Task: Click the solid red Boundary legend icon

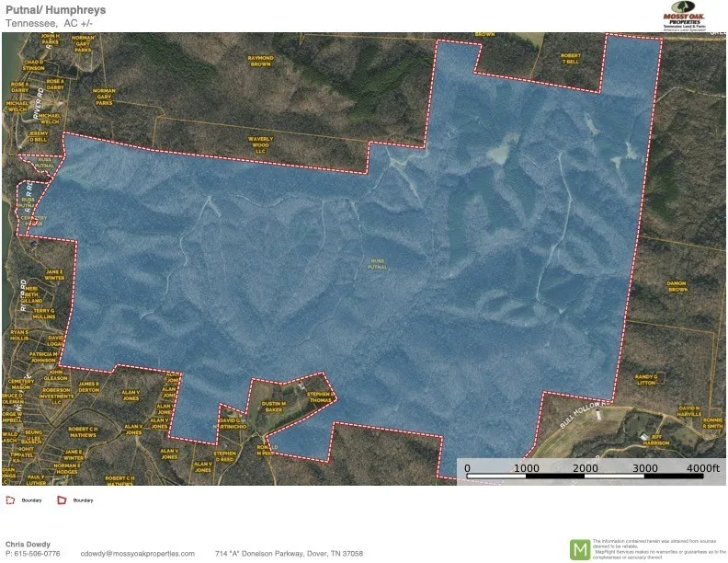Action: [62, 500]
